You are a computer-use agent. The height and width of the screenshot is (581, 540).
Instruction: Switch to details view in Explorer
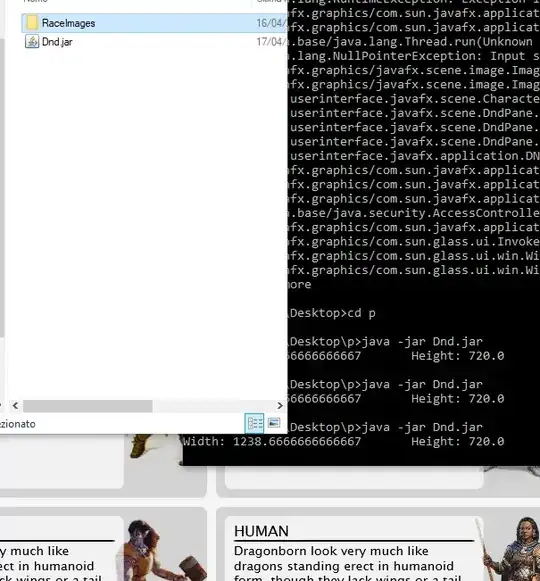coord(255,423)
